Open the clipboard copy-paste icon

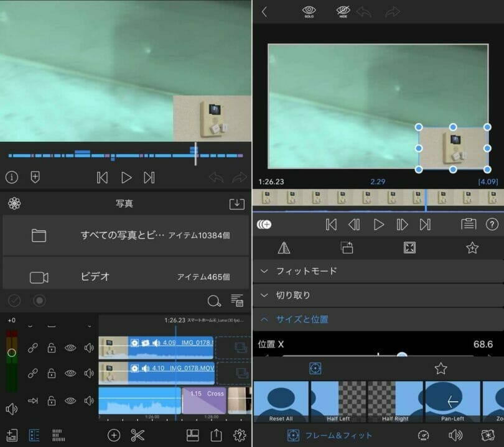tap(469, 224)
